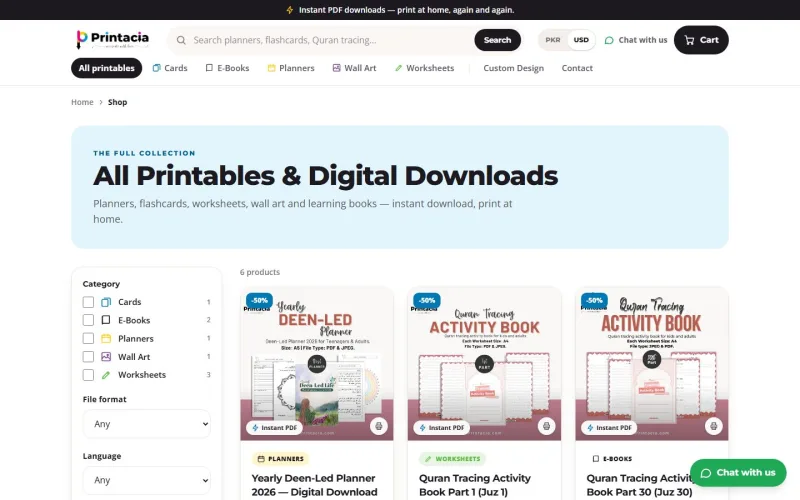Image resolution: width=800 pixels, height=500 pixels.
Task: Click floating green Chat with us button
Action: (738, 473)
